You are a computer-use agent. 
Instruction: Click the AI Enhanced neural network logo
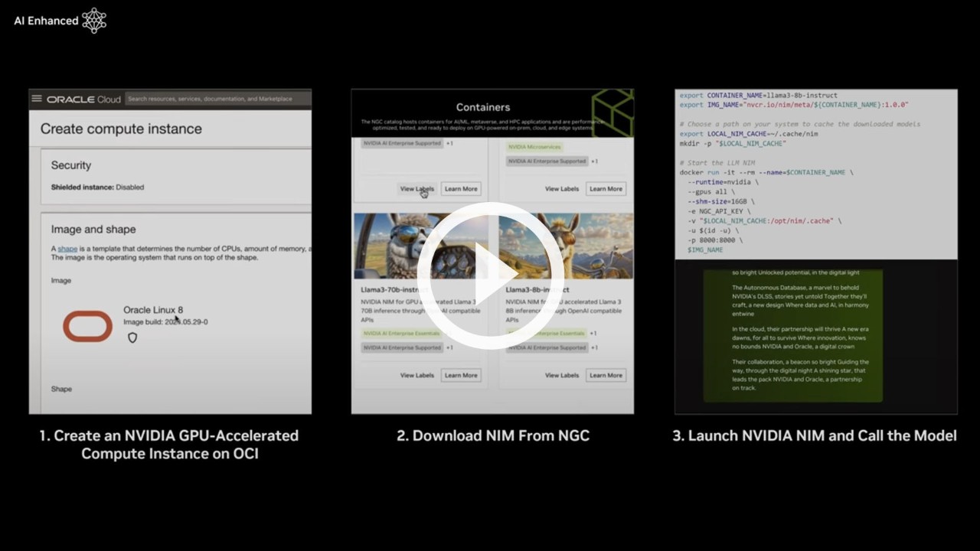93,21
